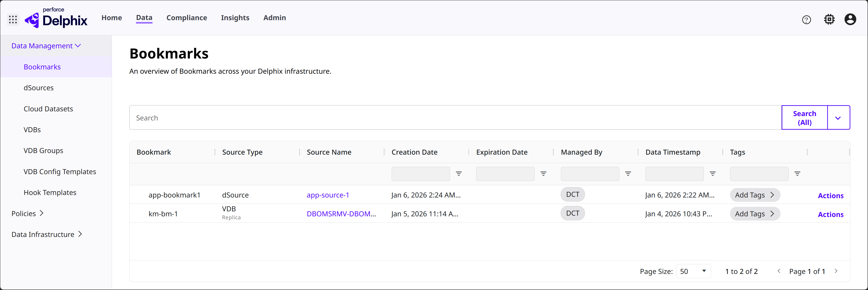Click the Creation Date filter icon

pyautogui.click(x=459, y=174)
